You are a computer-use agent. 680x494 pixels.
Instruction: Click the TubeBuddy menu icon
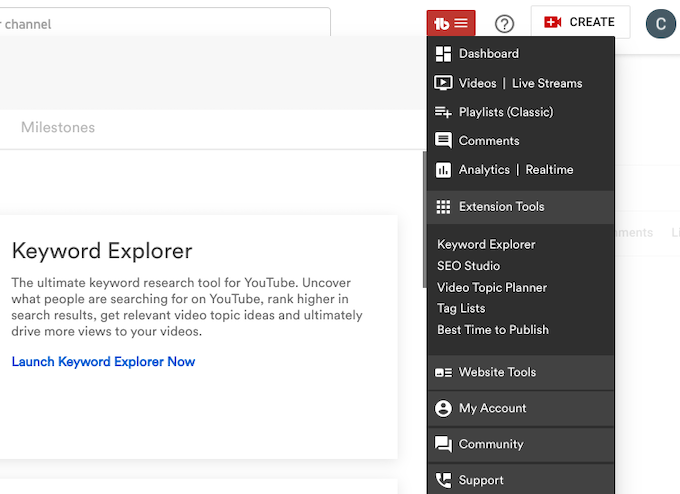tap(451, 22)
